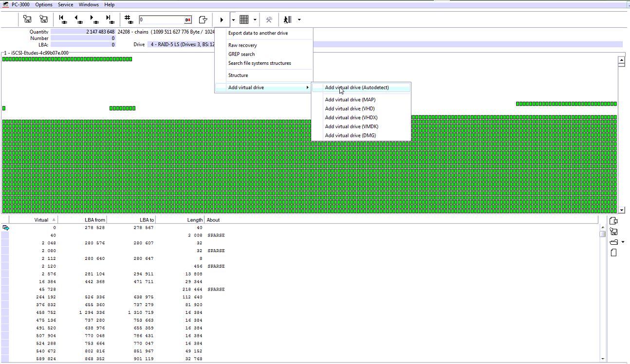This screenshot has height=364, width=630.
Task: Choose Add virtual drive (VMDK)
Action: click(x=361, y=127)
